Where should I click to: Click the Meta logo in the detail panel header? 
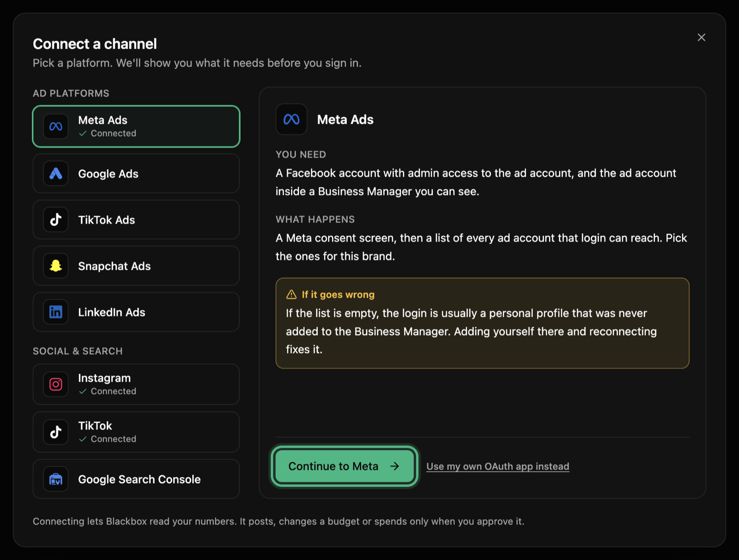(x=291, y=120)
